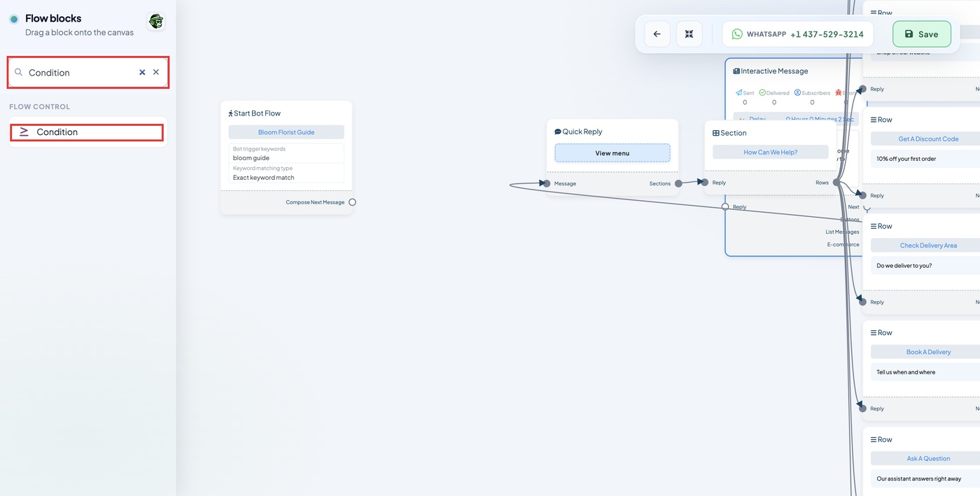
Task: Focus the block search field containing Condition
Action: click(x=87, y=73)
